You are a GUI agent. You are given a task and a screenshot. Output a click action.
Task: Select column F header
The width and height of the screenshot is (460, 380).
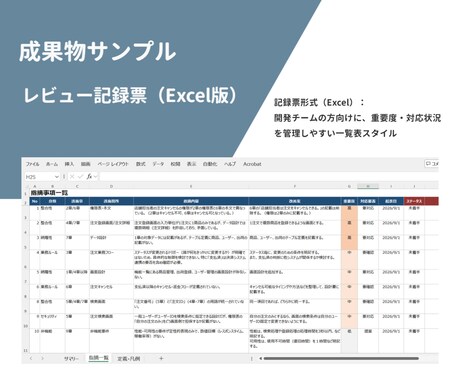pos(295,186)
